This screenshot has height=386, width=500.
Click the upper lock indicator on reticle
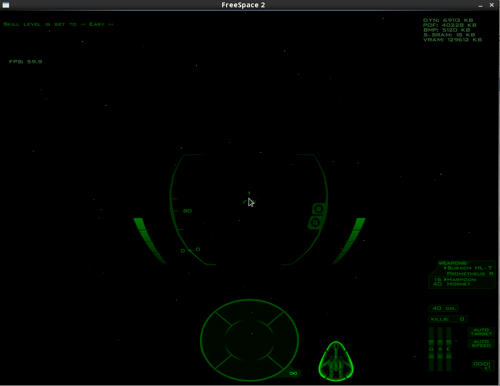[x=318, y=209]
